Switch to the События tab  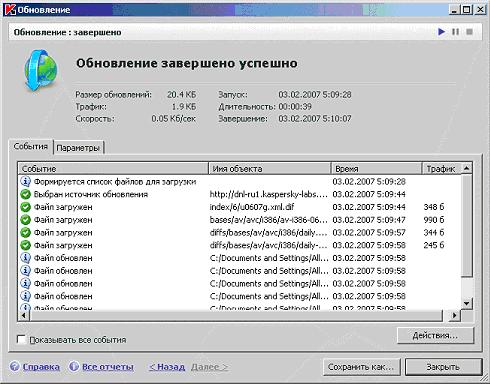coord(31,146)
